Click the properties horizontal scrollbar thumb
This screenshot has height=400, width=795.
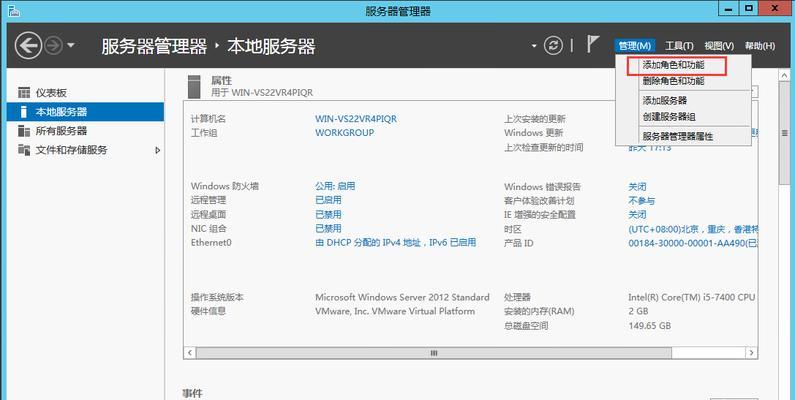[x=433, y=353]
